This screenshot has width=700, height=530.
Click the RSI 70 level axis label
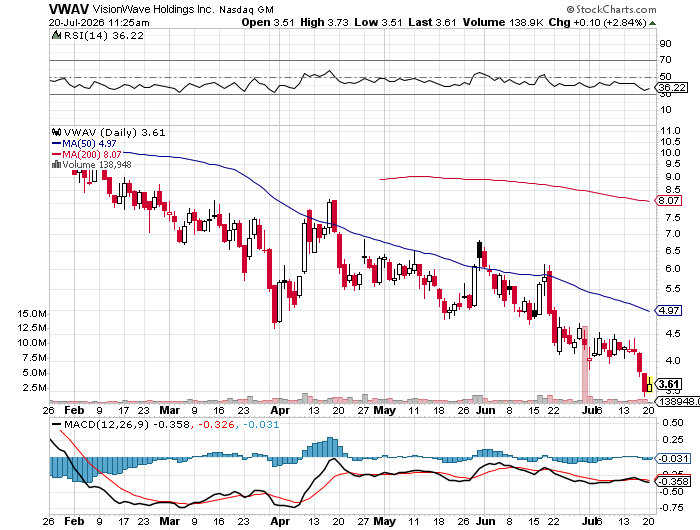click(x=666, y=60)
